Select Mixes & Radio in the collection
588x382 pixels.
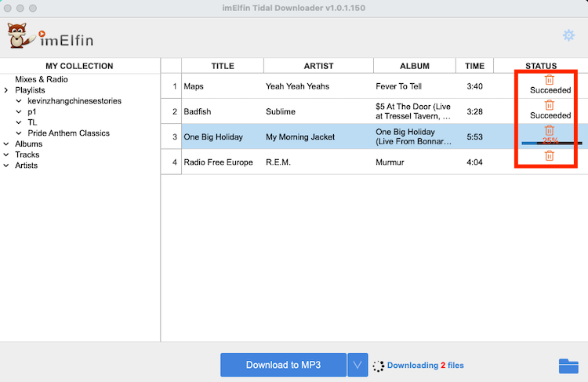tap(42, 79)
